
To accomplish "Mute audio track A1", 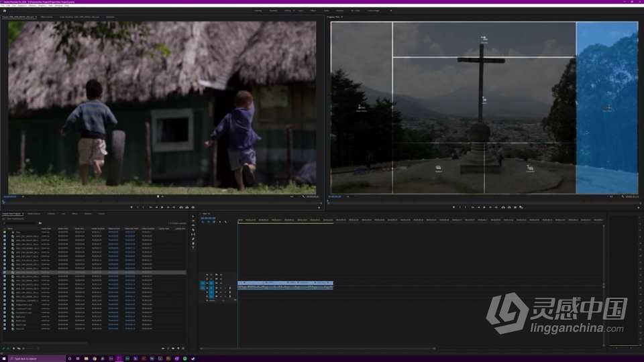I will (221, 288).
